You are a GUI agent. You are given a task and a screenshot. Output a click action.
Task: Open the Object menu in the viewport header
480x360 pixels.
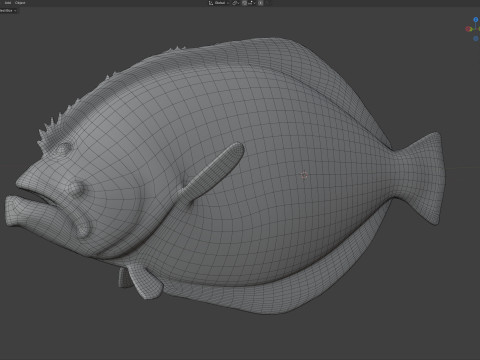coord(20,3)
